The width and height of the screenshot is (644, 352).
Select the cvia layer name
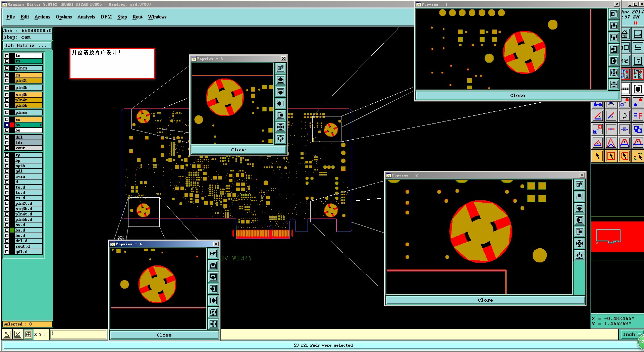click(29, 177)
